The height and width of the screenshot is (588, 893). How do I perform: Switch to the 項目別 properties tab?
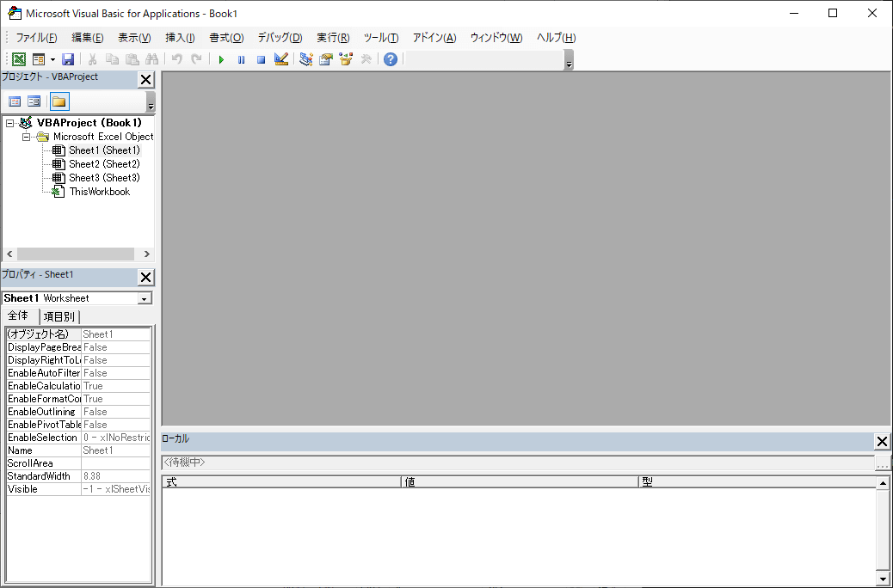[59, 316]
